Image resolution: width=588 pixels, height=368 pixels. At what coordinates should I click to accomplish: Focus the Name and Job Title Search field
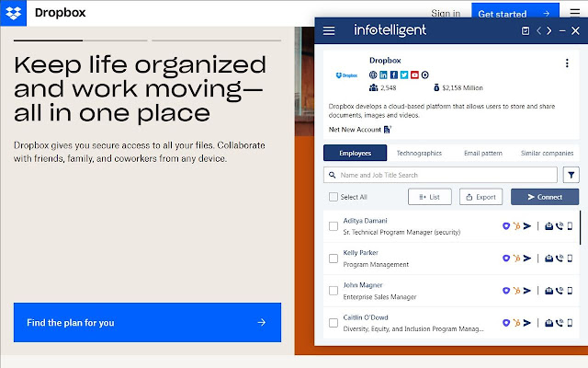tap(440, 175)
